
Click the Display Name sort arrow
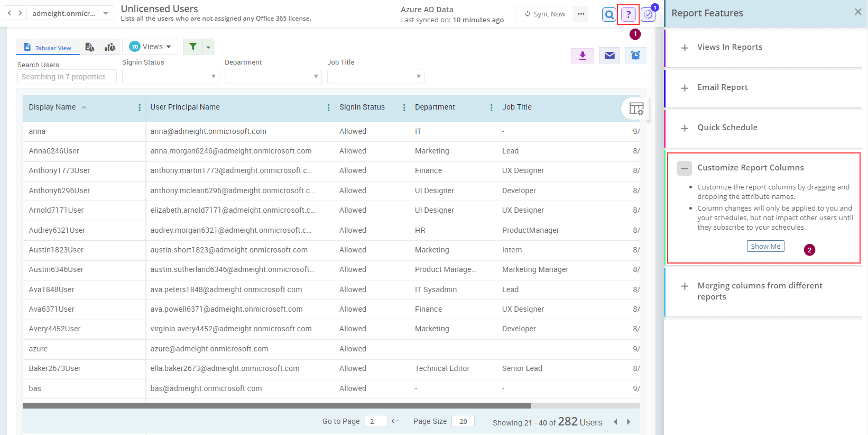point(84,107)
